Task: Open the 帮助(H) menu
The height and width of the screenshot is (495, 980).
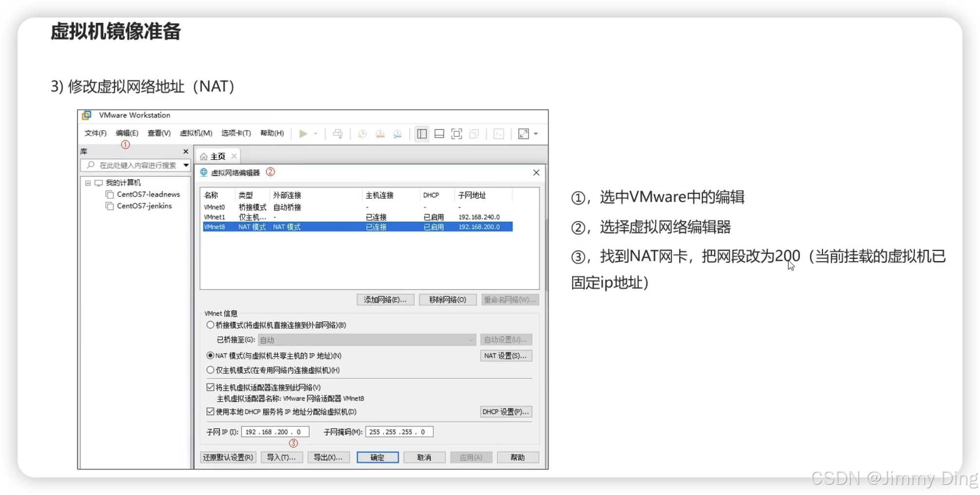Action: (x=272, y=133)
